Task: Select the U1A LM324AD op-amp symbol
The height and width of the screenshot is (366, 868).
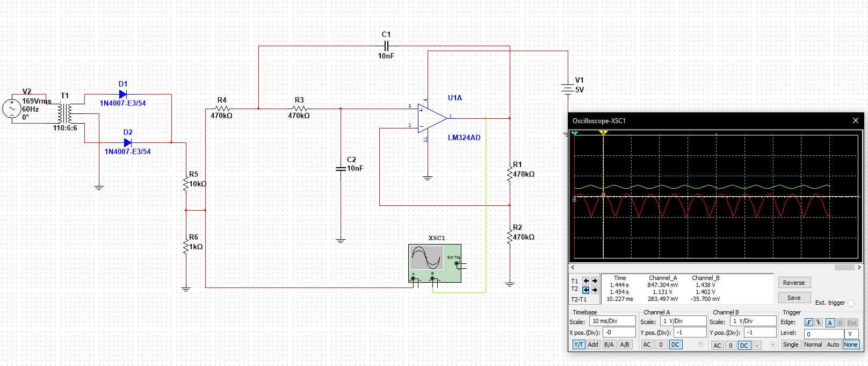Action: tap(432, 118)
